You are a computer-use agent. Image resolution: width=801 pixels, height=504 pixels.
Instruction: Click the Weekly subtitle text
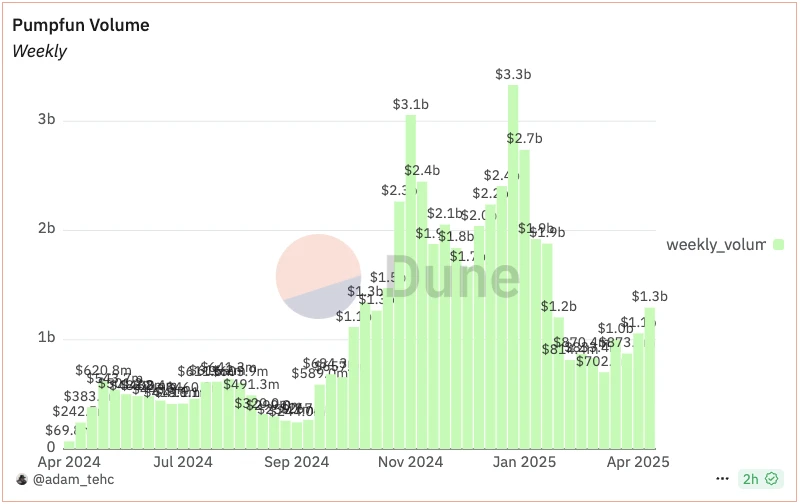tap(39, 51)
